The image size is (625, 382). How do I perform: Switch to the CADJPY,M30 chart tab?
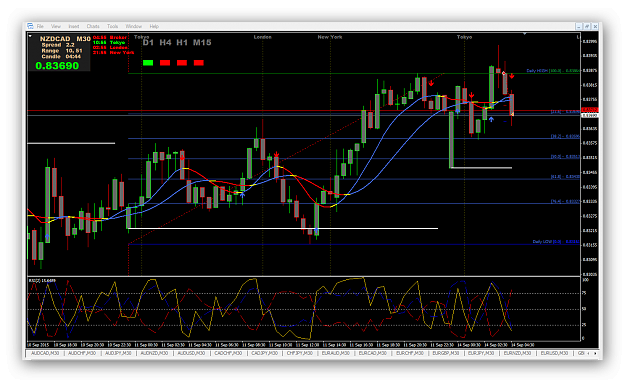click(265, 353)
